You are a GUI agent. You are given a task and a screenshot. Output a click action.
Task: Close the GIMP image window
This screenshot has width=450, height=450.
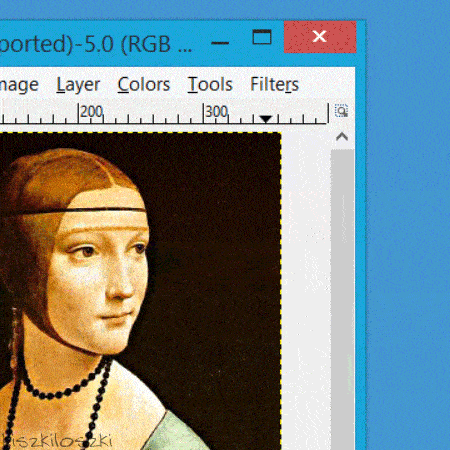pos(320,37)
